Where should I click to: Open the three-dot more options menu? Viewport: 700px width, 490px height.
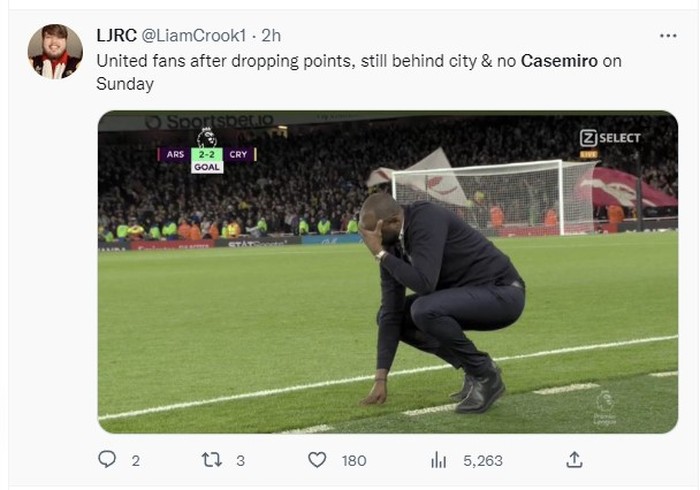668,36
